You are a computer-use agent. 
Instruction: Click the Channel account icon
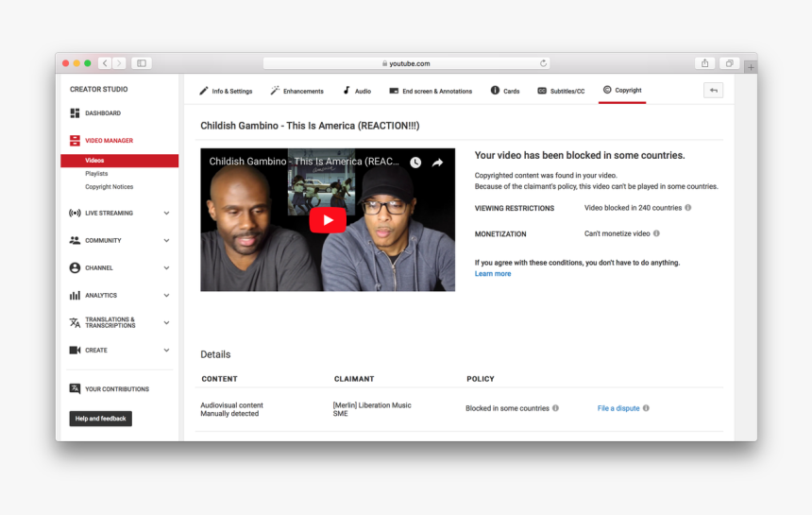point(75,267)
